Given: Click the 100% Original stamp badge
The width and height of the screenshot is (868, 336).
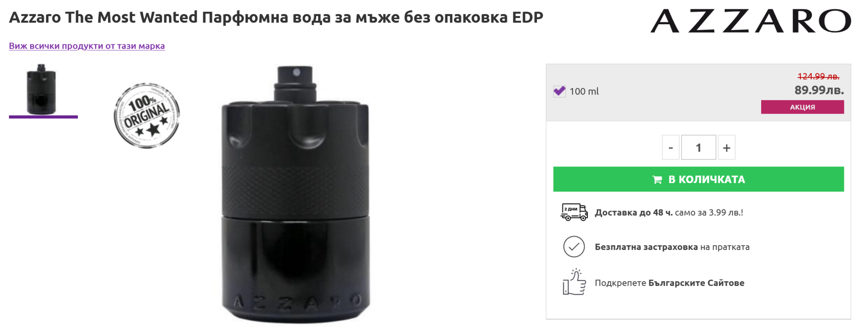Looking at the screenshot, I should point(147,116).
